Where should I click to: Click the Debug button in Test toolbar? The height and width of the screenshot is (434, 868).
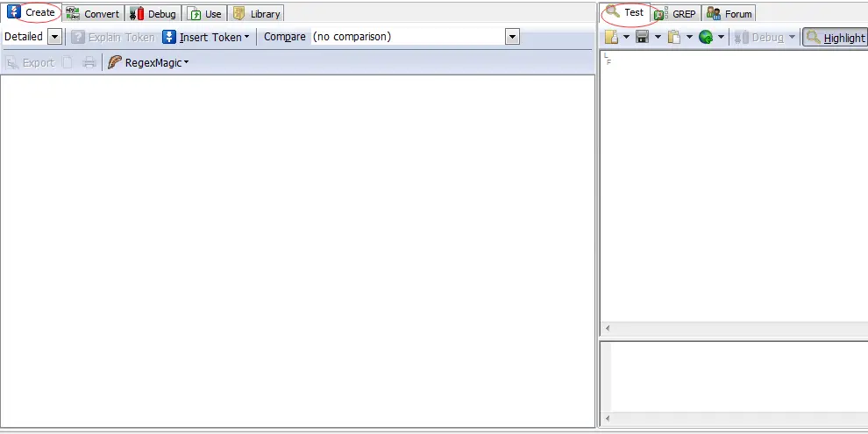[759, 37]
